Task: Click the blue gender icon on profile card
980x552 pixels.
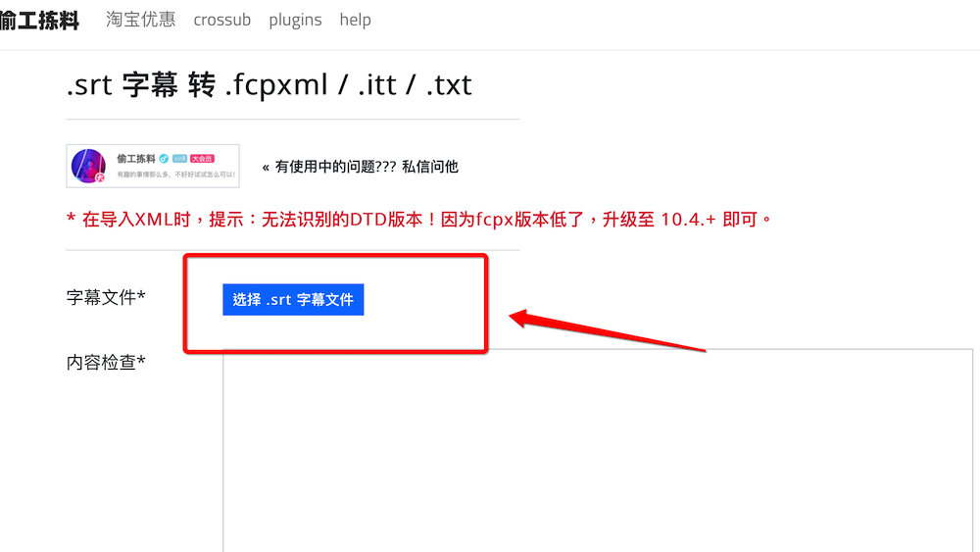Action: tap(164, 159)
